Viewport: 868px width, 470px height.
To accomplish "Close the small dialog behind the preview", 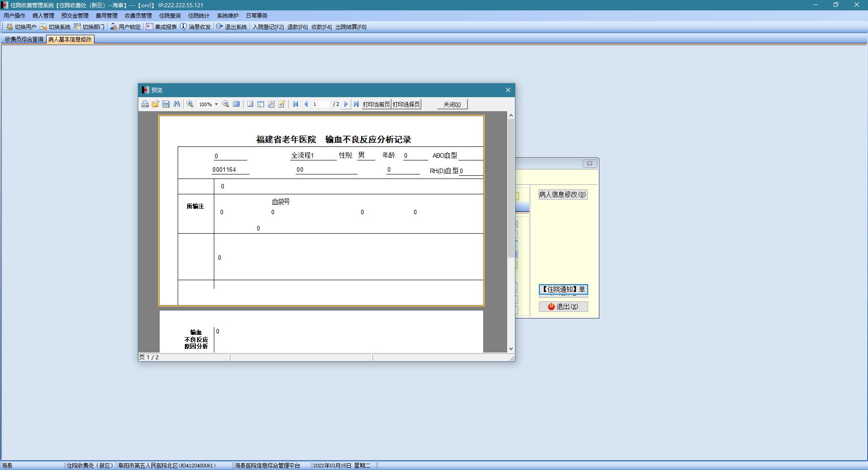I will [590, 163].
